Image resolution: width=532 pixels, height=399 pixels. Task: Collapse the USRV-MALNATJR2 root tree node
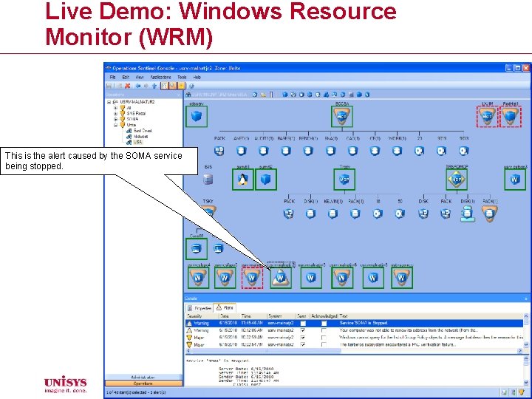point(109,102)
